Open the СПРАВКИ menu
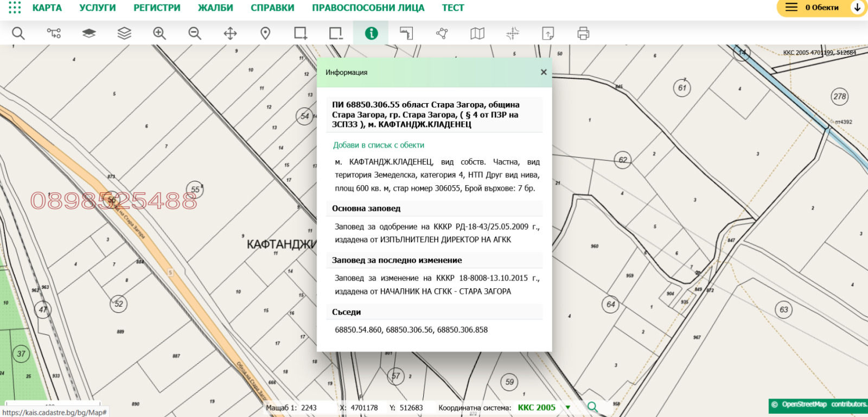This screenshot has width=868, height=417. point(272,8)
